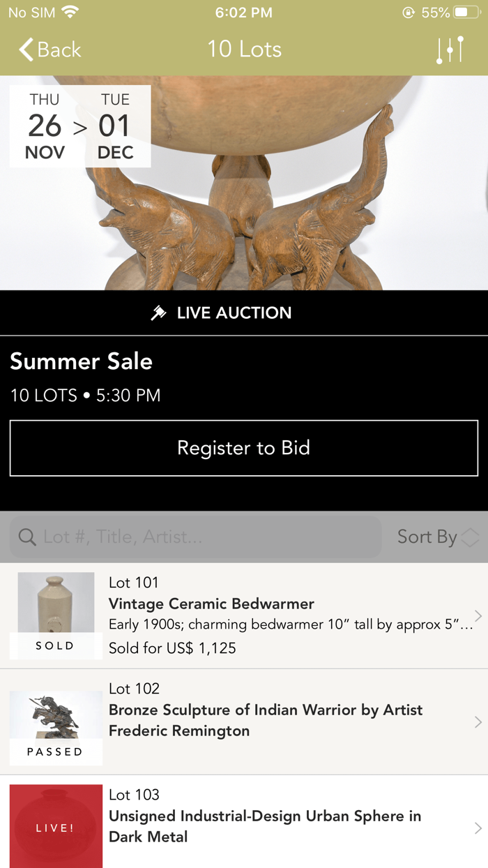This screenshot has width=488, height=868.
Task: Tap the Register to Bid button
Action: pos(244,448)
